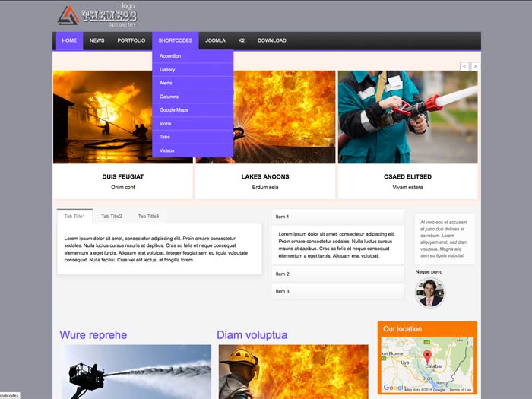The height and width of the screenshot is (399, 532).
Task: Switch to the Tab Title3 tab
Action: 148,217
